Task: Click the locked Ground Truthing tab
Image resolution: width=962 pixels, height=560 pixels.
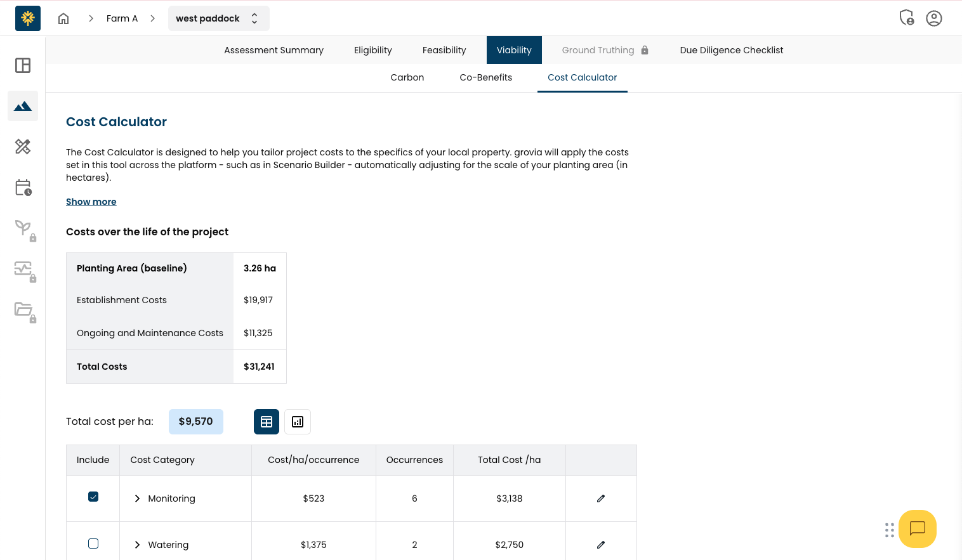Action: point(605,50)
